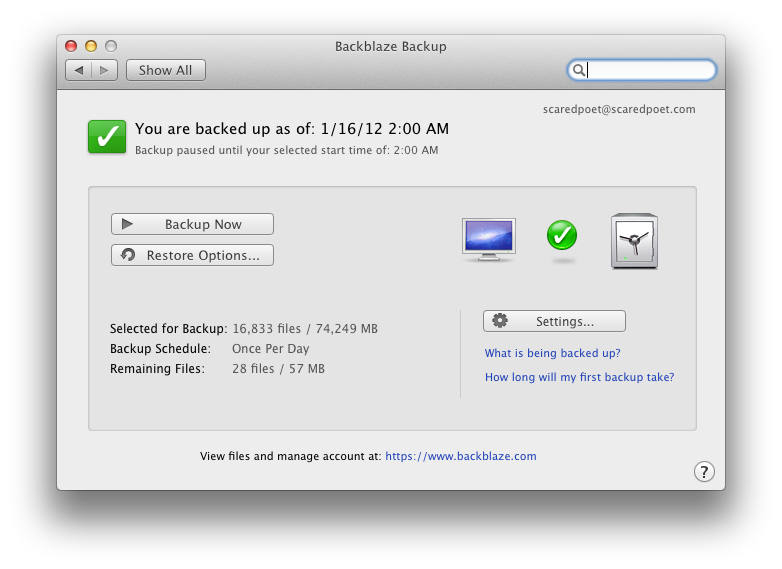Viewport: 782px width, 569px height.
Task: Focus the search input field
Action: [642, 70]
